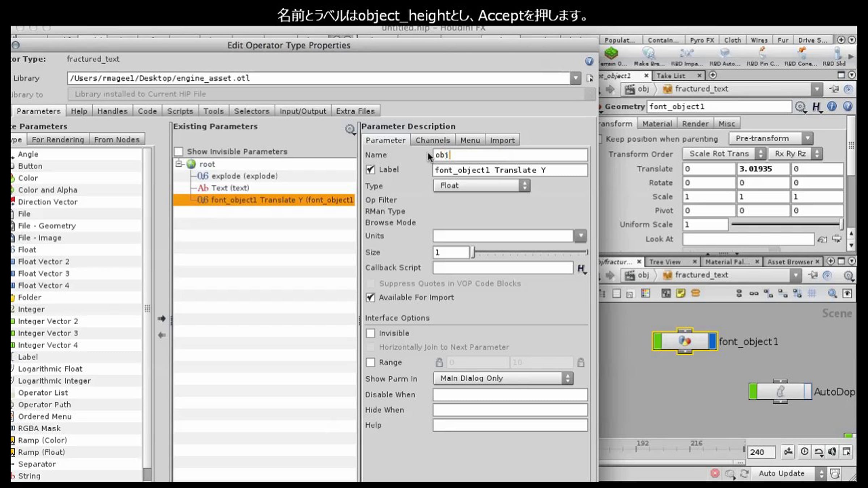868x488 pixels.
Task: Open the Scripts tab
Action: (180, 111)
